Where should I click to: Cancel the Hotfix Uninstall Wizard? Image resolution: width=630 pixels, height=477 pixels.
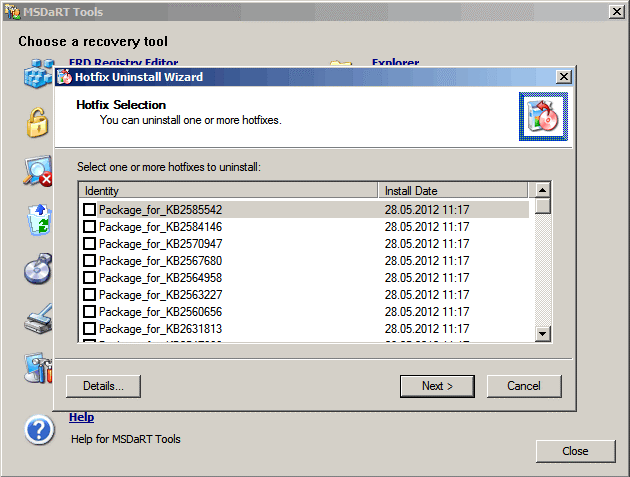(524, 386)
